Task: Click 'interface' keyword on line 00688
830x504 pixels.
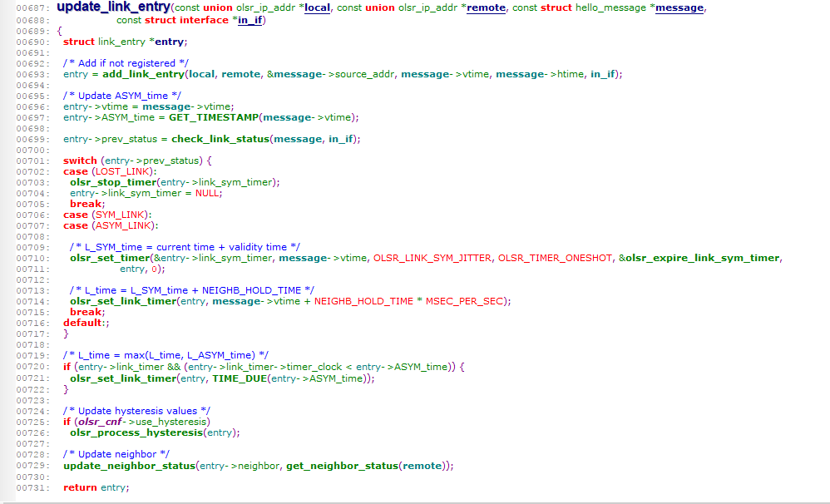Action: [x=204, y=20]
